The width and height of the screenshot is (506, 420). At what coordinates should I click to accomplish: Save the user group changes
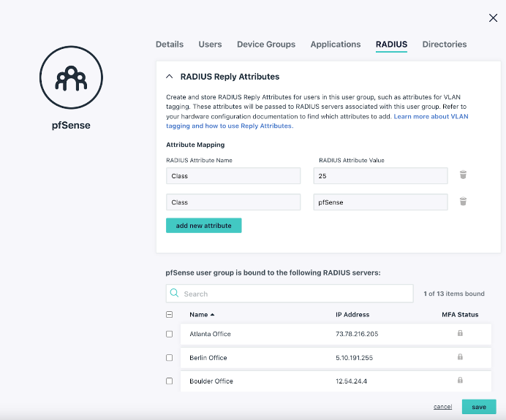(479, 407)
